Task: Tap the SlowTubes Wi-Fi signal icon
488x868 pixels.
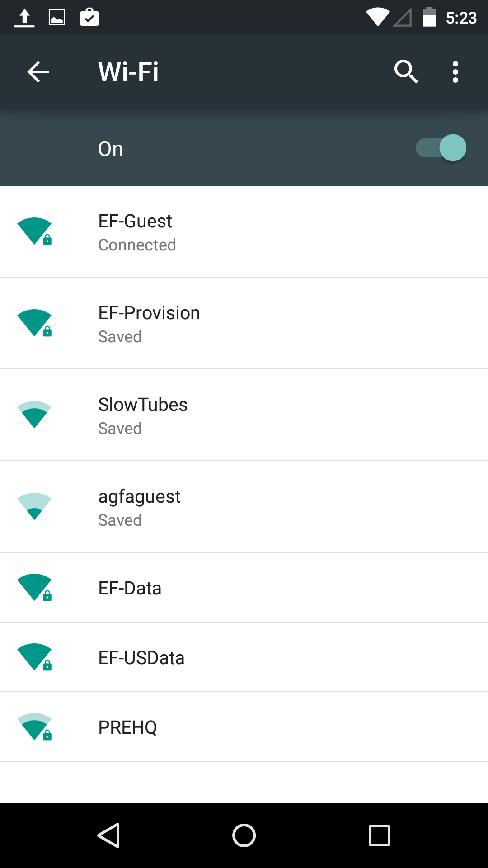Action: [x=34, y=415]
